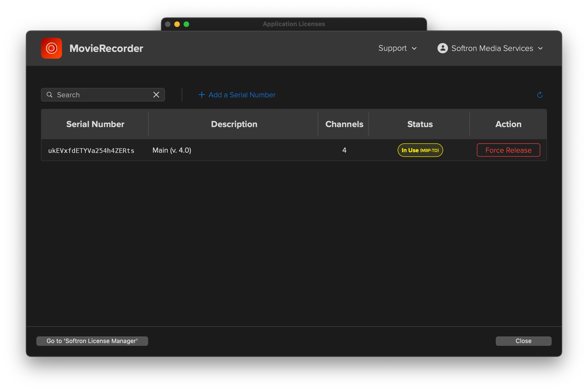Click the Channels column header
The width and height of the screenshot is (588, 391).
(344, 124)
